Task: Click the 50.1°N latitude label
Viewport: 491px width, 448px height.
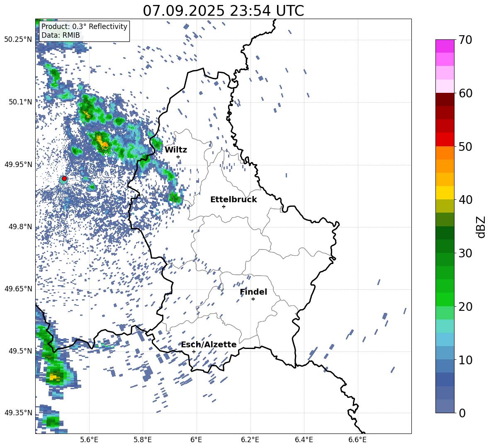Action: click(x=20, y=102)
